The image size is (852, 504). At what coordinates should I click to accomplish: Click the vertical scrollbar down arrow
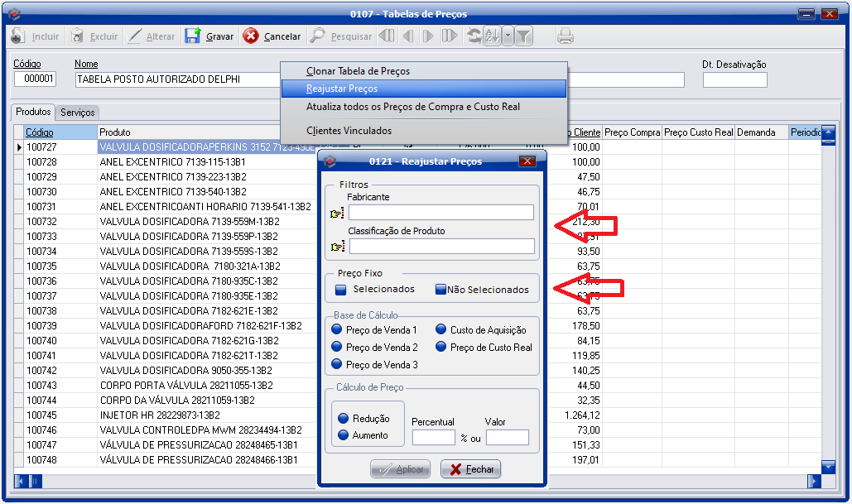tap(828, 467)
